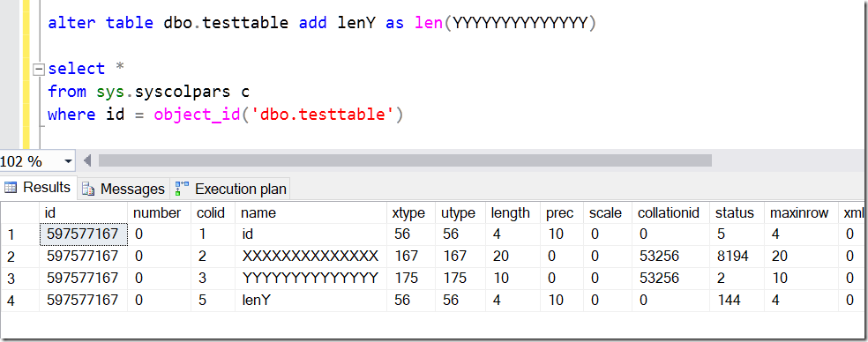Screen dimensions: 868x342
Task: Click the editor horizontal scrollbar thumb
Action: click(405, 160)
